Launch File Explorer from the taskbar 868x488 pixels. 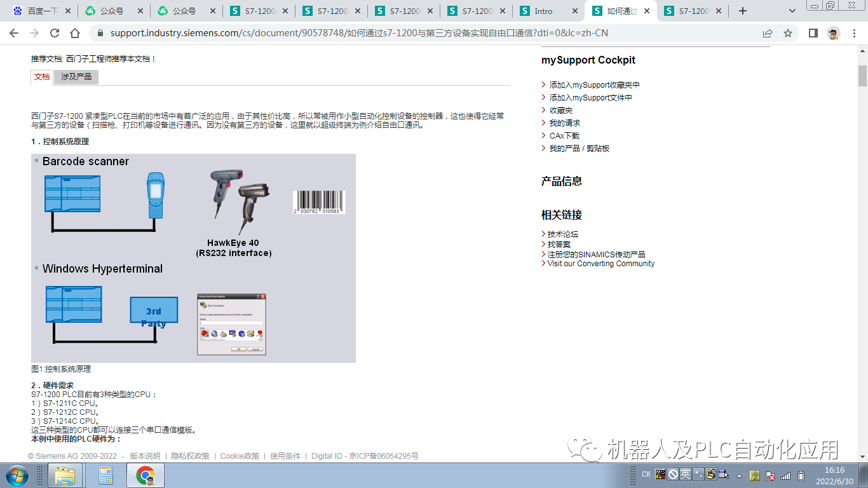coord(65,475)
